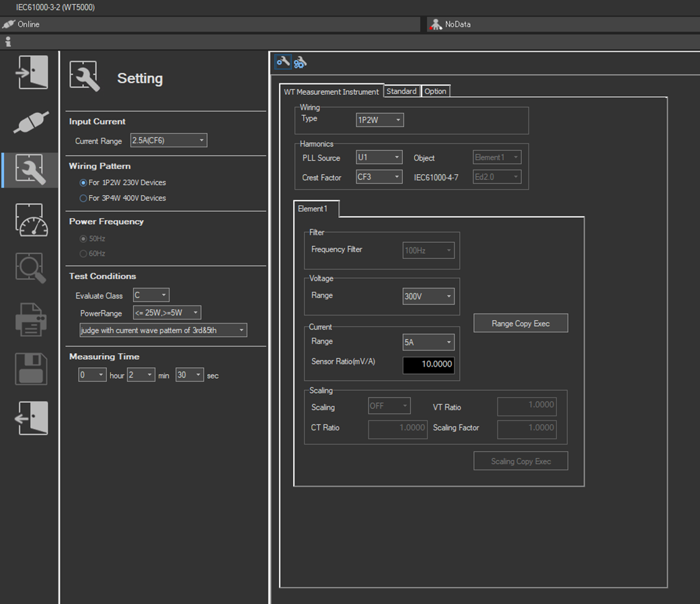Select For 1P2W 230V Devices radio button
The width and height of the screenshot is (700, 604).
(83, 182)
